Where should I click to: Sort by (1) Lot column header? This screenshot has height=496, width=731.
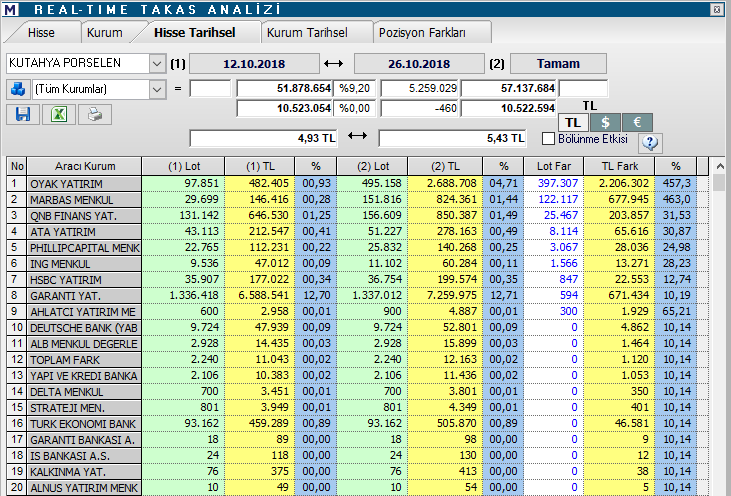coord(184,166)
